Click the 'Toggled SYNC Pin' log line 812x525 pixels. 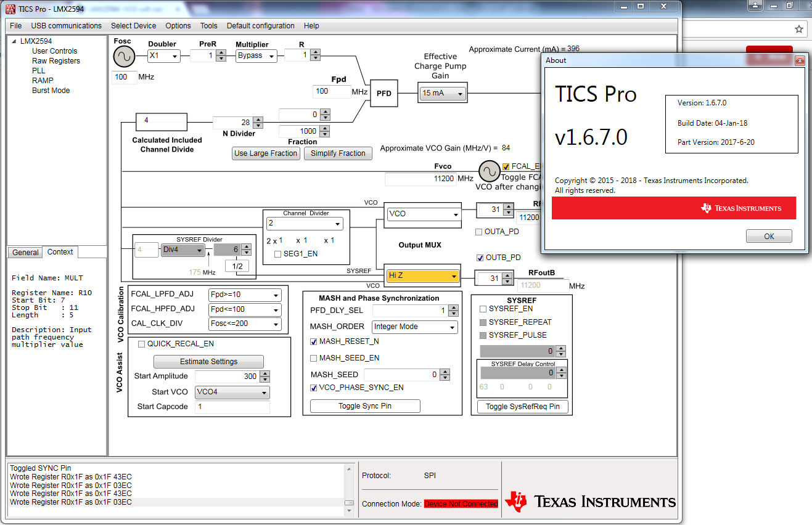tap(41, 468)
